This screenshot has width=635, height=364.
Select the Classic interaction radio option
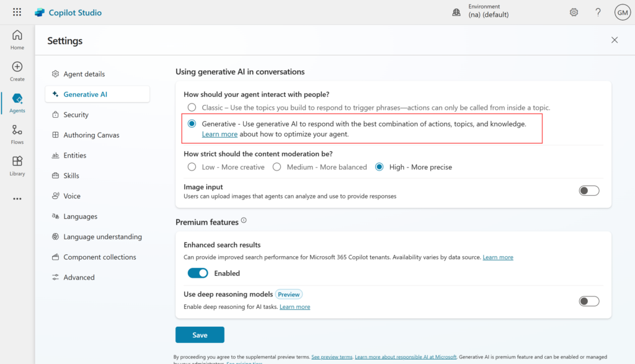[x=192, y=108]
